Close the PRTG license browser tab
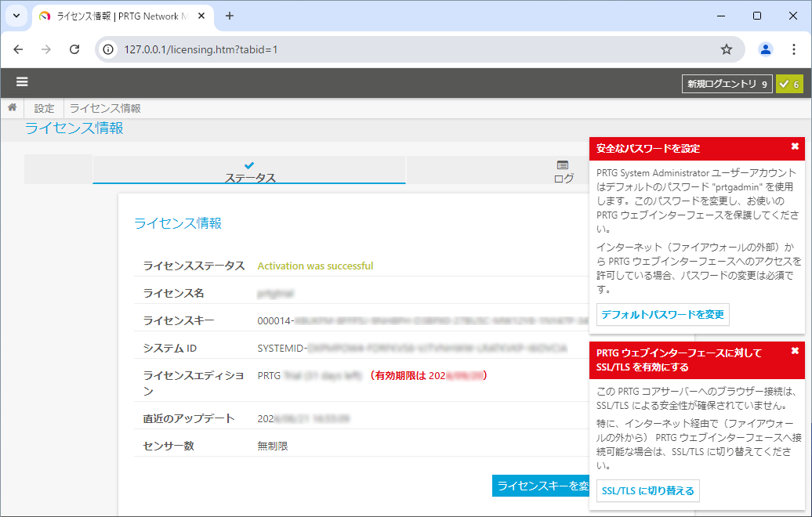The image size is (812, 517). [x=201, y=16]
